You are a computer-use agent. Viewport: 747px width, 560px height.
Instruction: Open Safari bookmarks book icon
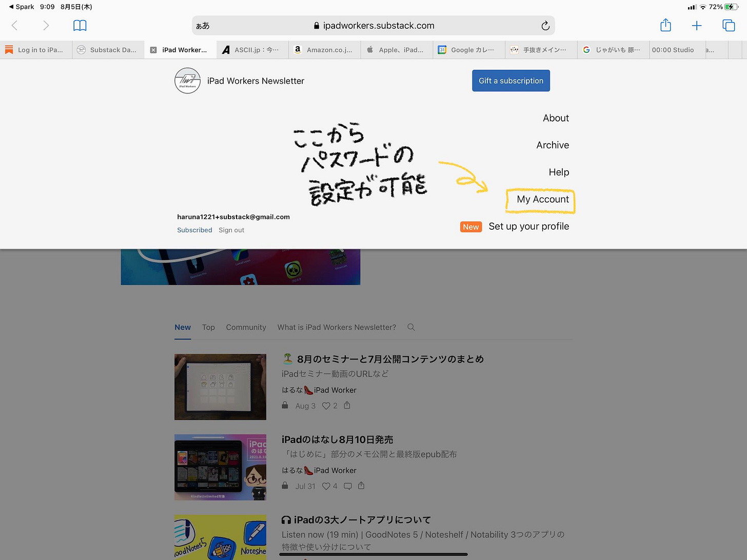pyautogui.click(x=80, y=26)
